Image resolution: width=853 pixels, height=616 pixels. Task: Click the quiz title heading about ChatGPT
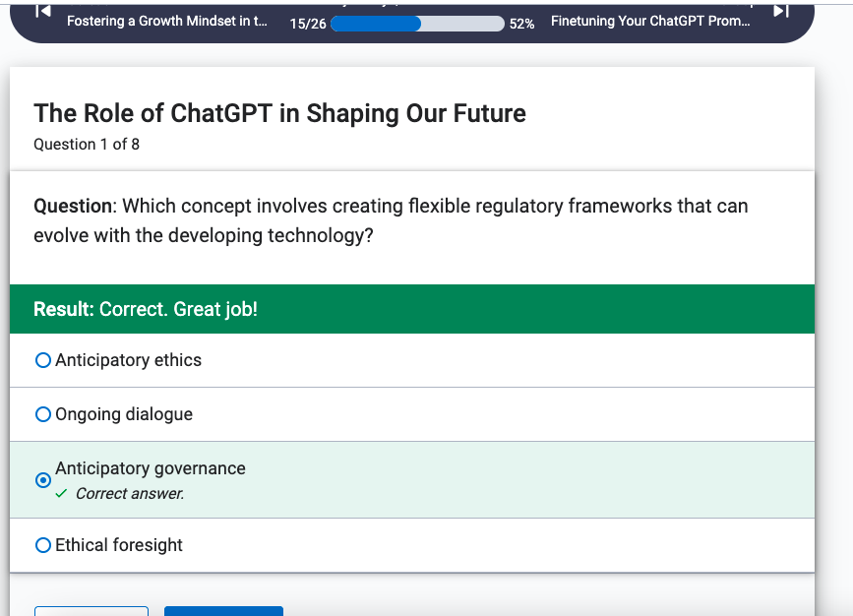279,114
